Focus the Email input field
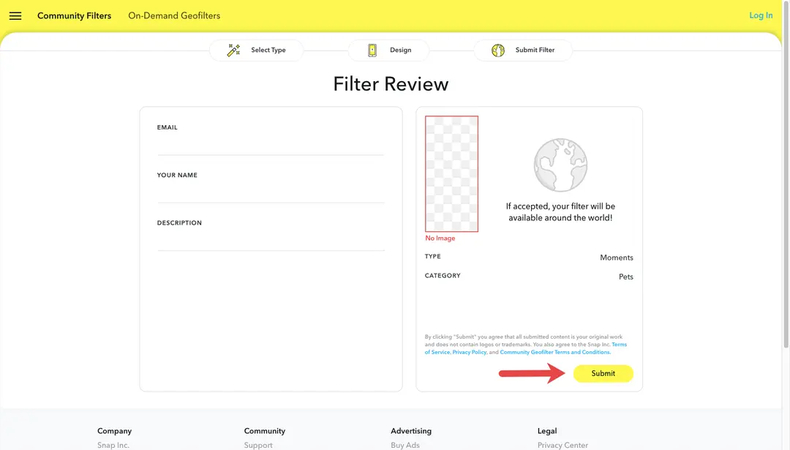The image size is (790, 450). click(x=270, y=145)
